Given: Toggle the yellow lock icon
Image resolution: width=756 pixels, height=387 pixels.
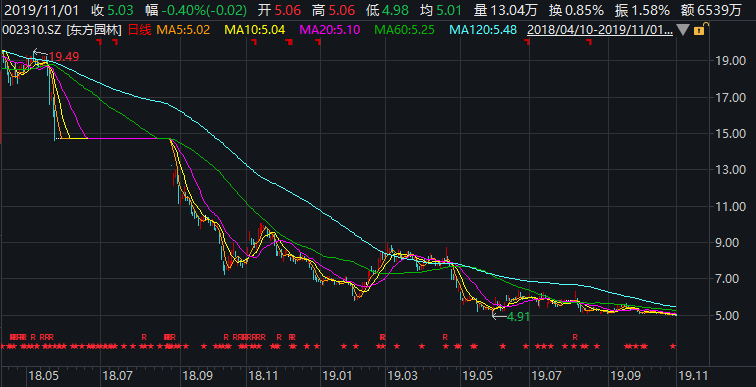Looking at the screenshot, I should (x=700, y=29).
